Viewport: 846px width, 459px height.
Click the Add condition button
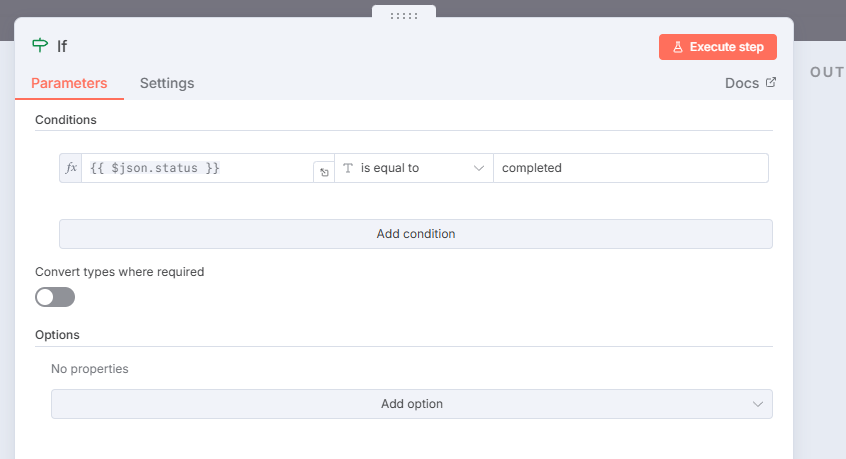pyautogui.click(x=415, y=234)
